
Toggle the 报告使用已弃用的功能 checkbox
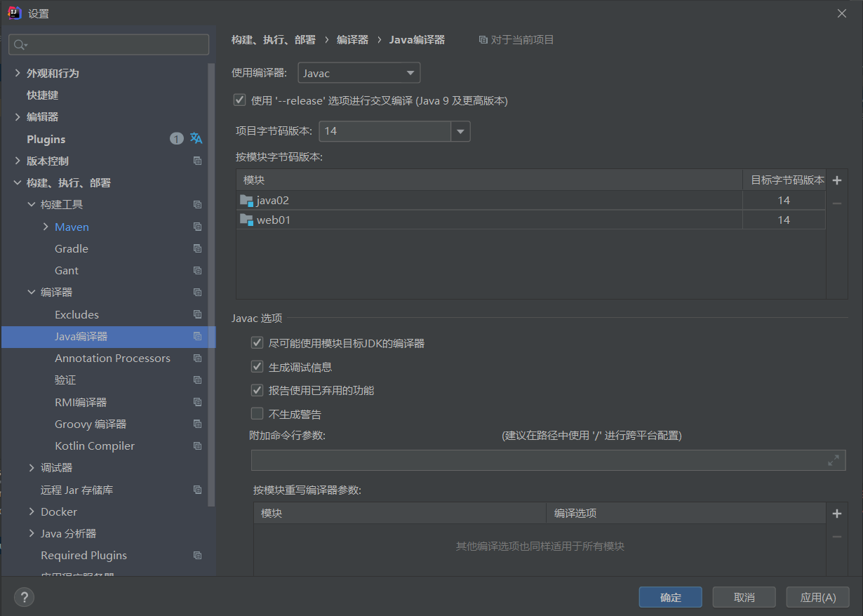[x=257, y=390]
